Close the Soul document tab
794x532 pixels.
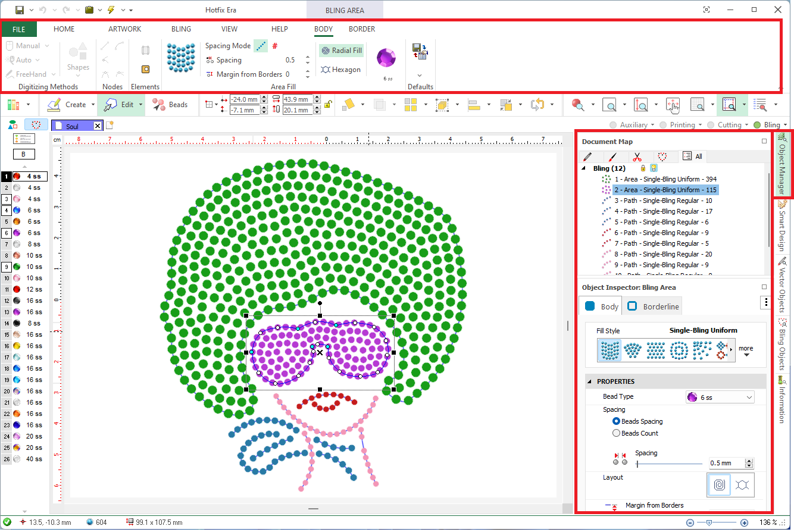98,126
